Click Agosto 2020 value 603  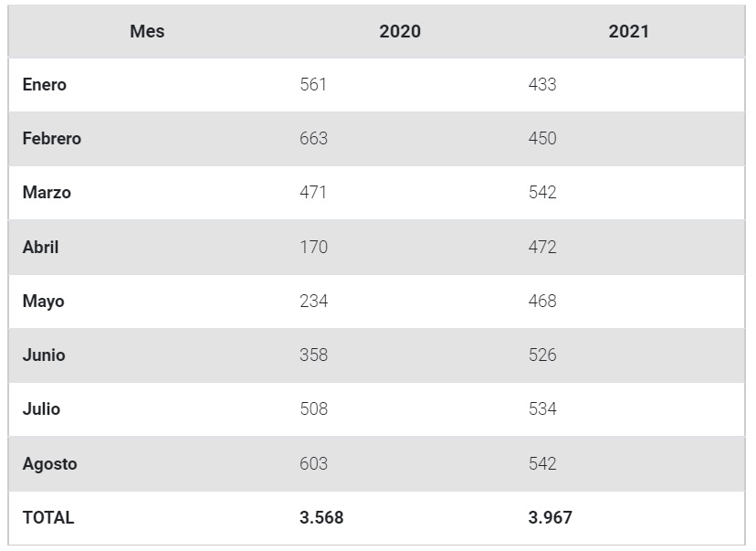[313, 463]
